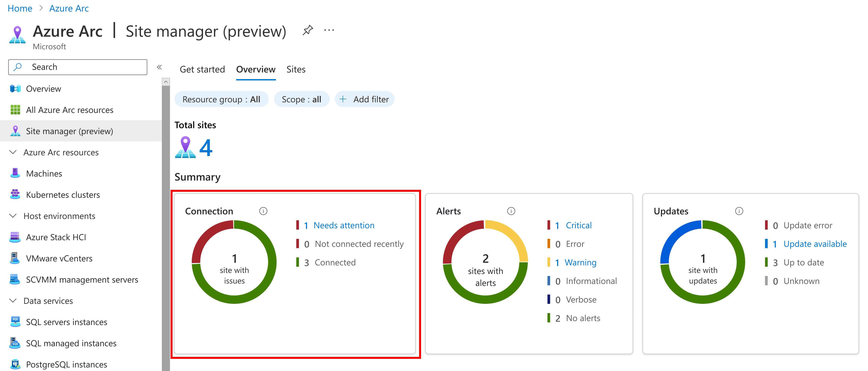The width and height of the screenshot is (868, 371).
Task: Open the Needs attention link
Action: [344, 225]
